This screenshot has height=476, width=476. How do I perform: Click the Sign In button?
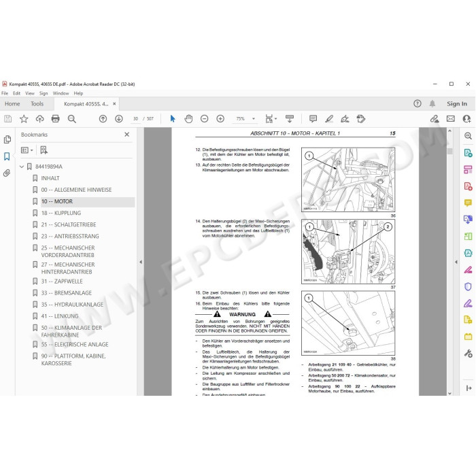tap(457, 104)
